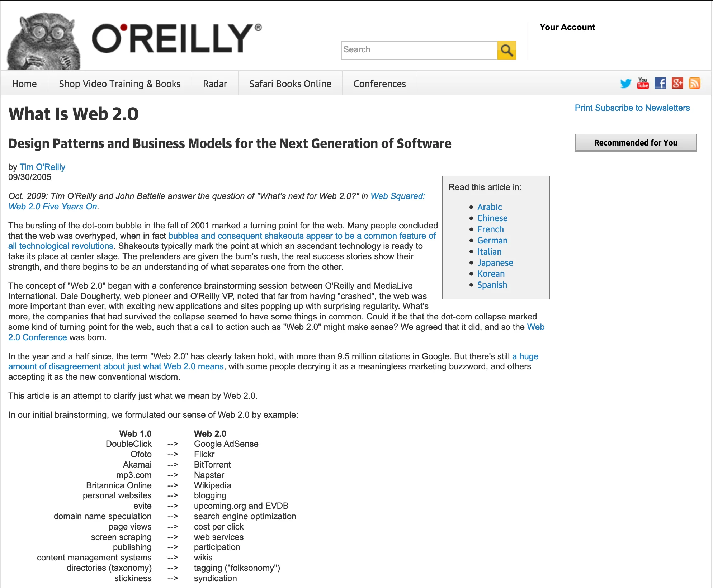Click the 'blogging' table cell
The image size is (713, 588).
point(210,495)
